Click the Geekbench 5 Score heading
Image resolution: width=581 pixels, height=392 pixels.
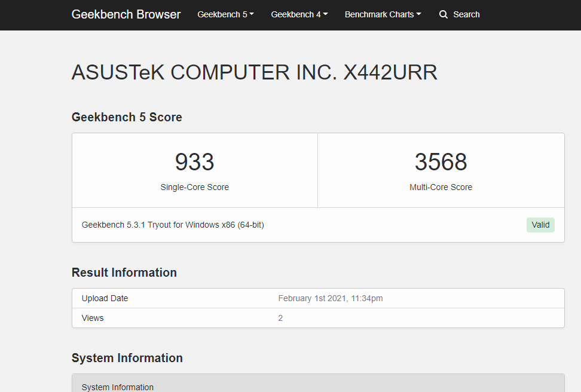[x=127, y=117]
